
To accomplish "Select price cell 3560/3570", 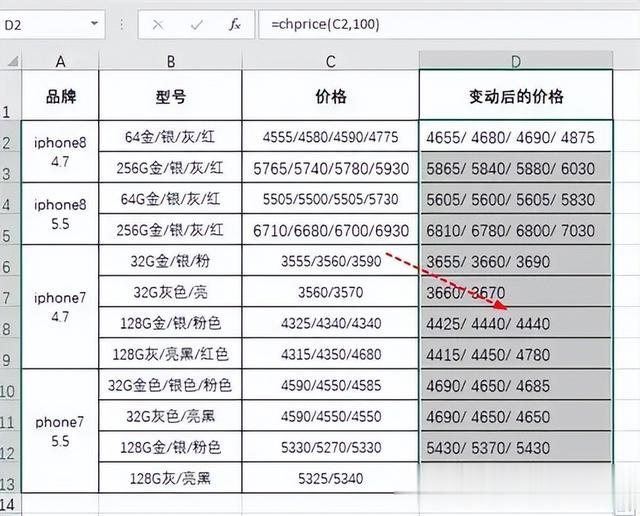I will pyautogui.click(x=331, y=291).
